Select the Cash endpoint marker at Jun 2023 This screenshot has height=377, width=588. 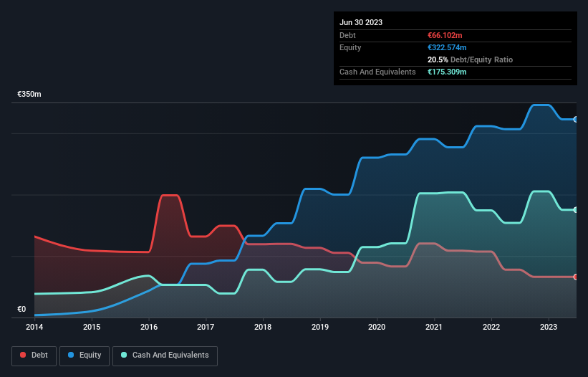(x=576, y=210)
